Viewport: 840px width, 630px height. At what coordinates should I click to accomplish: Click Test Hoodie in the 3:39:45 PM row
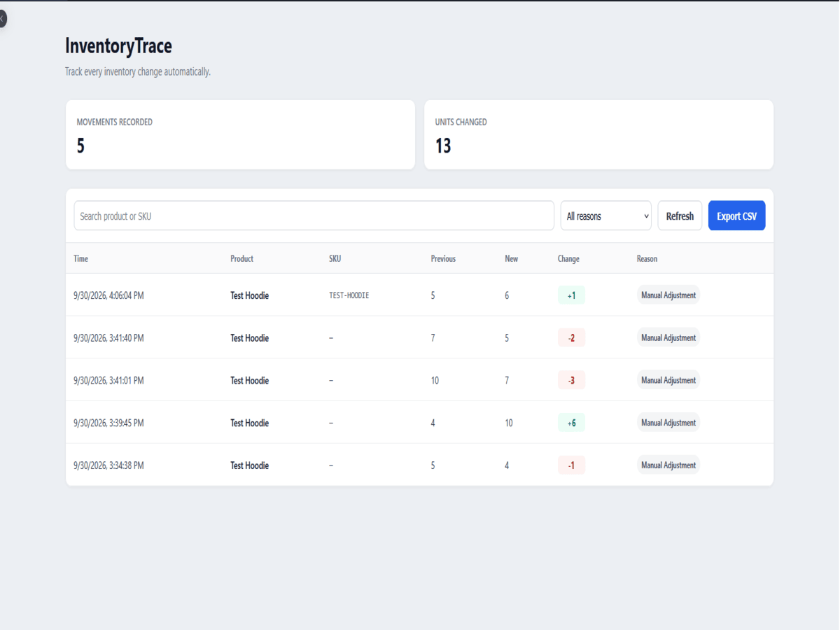249,423
